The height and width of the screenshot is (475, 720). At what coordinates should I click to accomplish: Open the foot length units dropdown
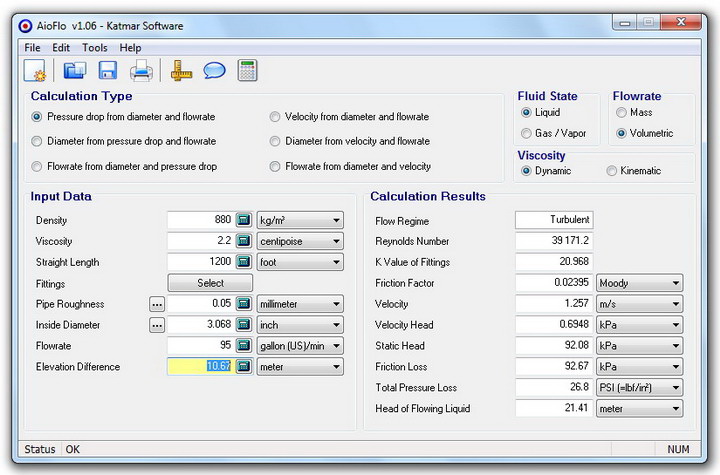pyautogui.click(x=300, y=262)
